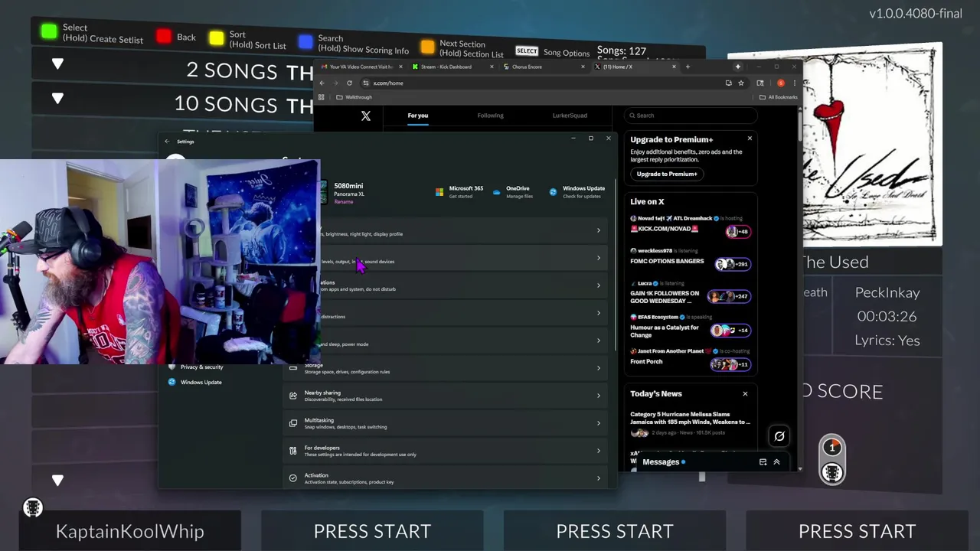Click the Microsoft 365 logo
The image size is (980, 551).
click(439, 192)
